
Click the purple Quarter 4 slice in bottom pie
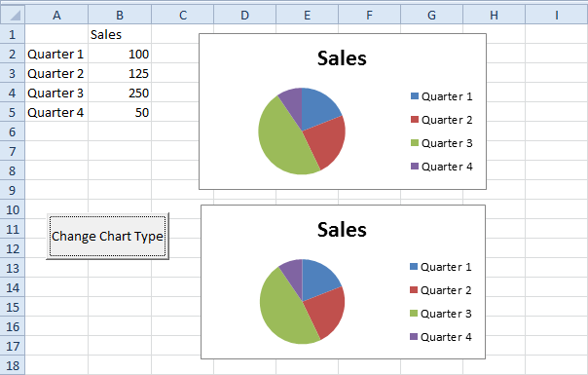293,274
